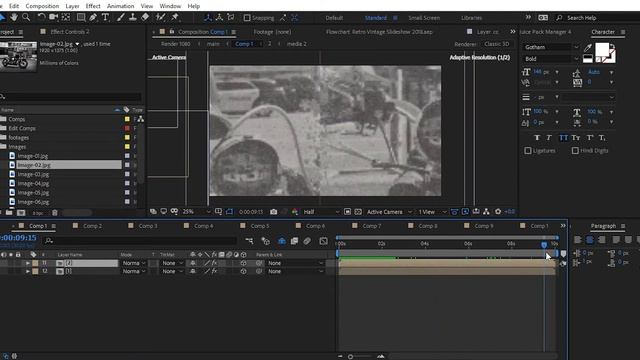Open the Layer menu
The image size is (640, 360).
[x=72, y=6]
